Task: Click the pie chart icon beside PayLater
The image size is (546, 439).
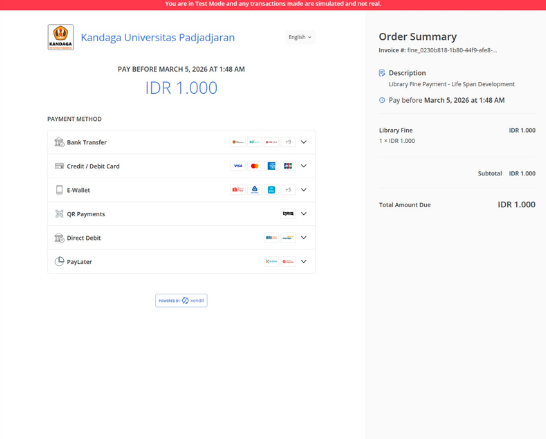Action: [59, 261]
